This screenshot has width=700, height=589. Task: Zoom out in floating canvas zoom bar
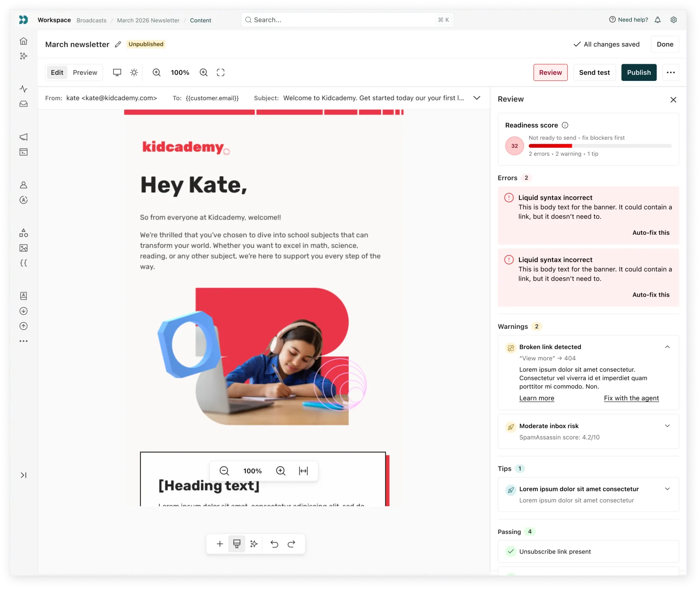pos(224,471)
